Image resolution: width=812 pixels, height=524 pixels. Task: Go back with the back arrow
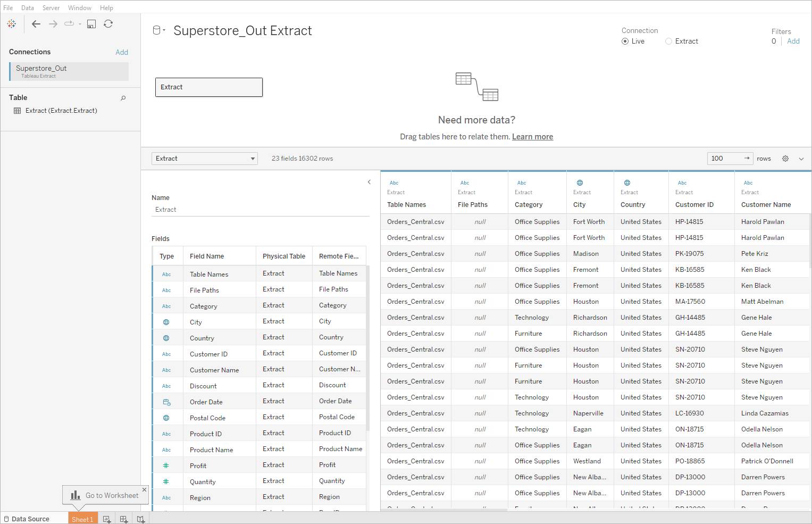click(36, 24)
